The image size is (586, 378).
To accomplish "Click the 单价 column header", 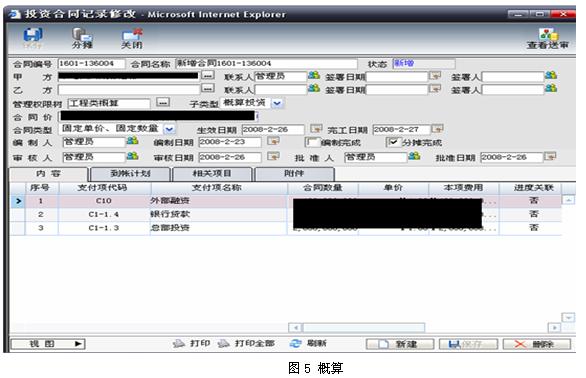I will (394, 188).
